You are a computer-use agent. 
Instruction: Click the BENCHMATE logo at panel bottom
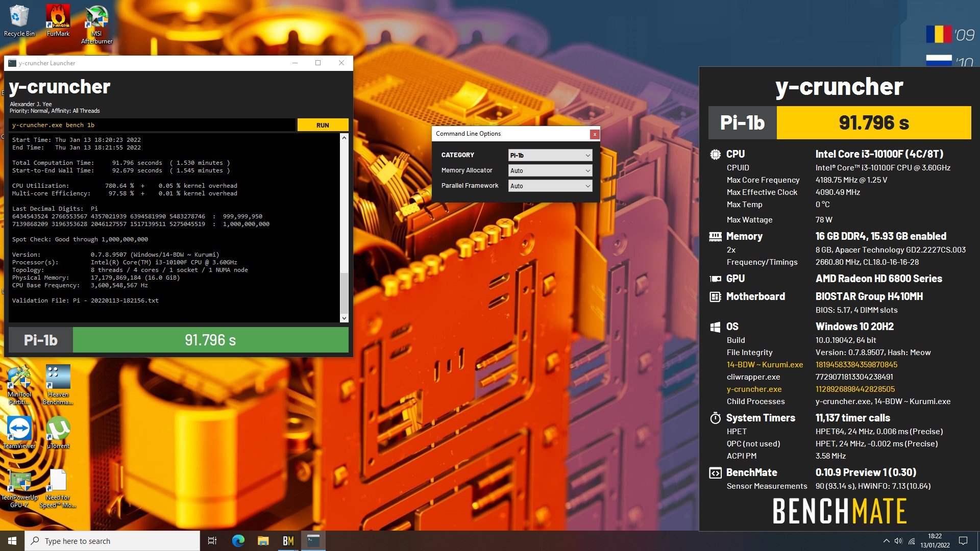tap(840, 511)
